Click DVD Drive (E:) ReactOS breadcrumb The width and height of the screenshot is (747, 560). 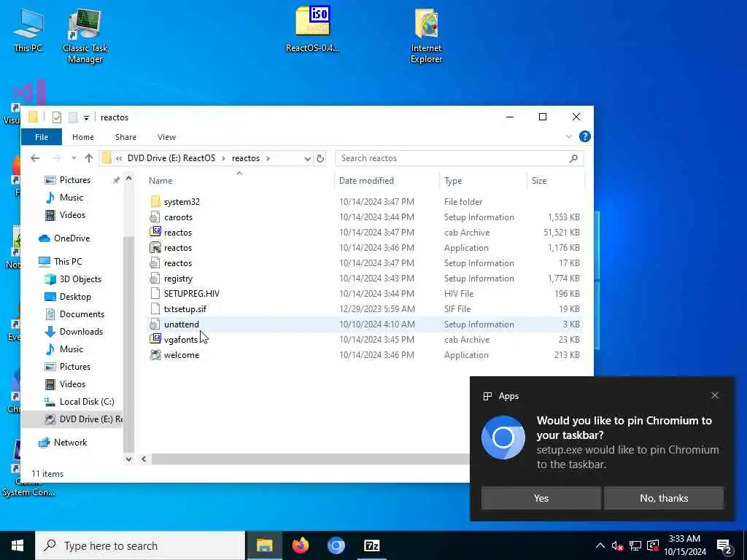pyautogui.click(x=171, y=158)
